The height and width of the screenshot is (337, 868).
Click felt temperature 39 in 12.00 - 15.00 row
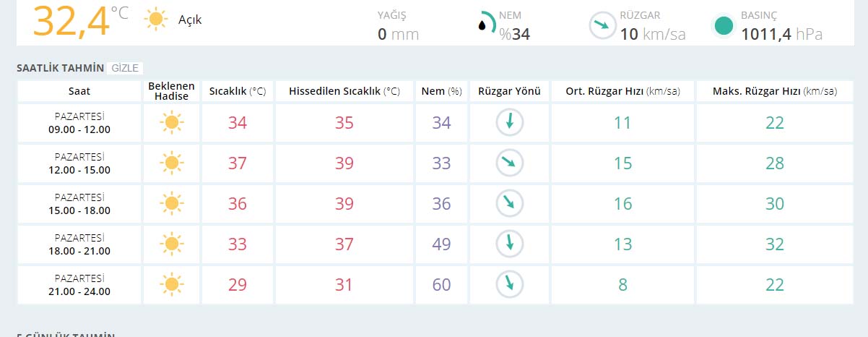pyautogui.click(x=344, y=163)
